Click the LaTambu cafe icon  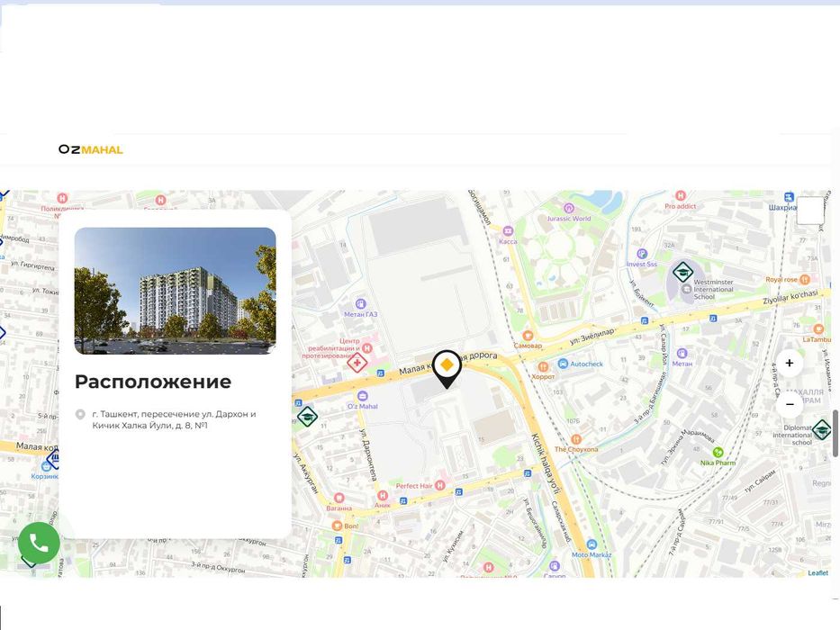[x=818, y=328]
